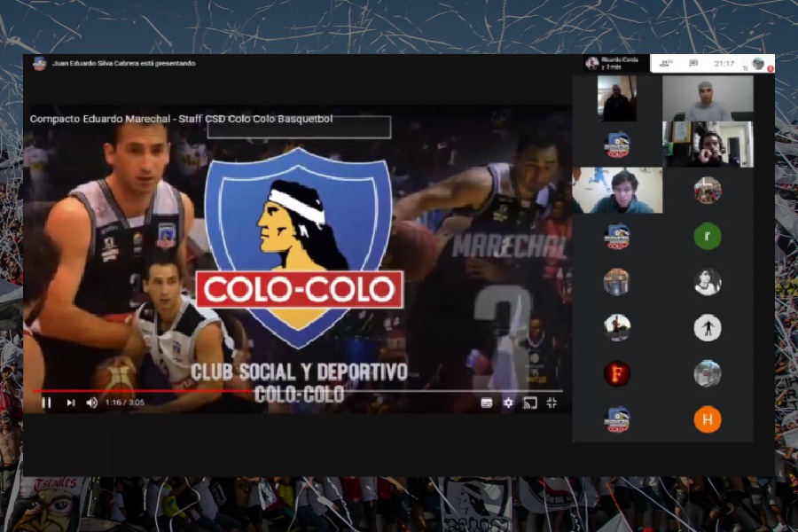The height and width of the screenshot is (532, 798).
Task: Click the green 'r' participant avatar
Action: (708, 236)
